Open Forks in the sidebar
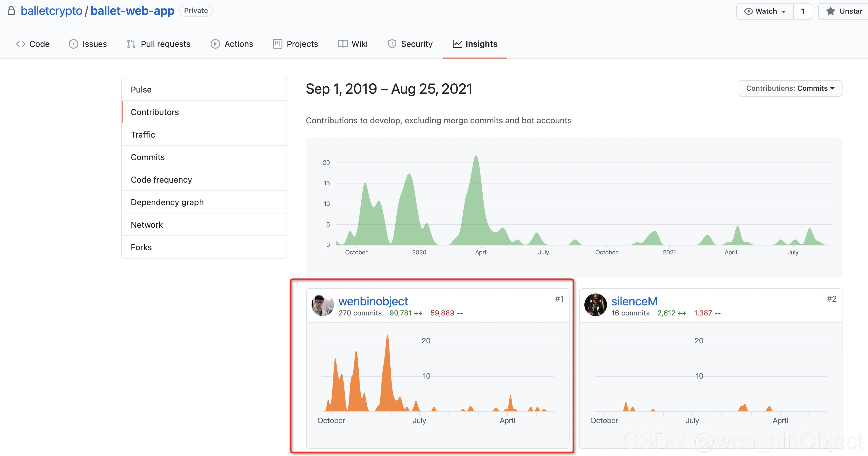 (204, 248)
